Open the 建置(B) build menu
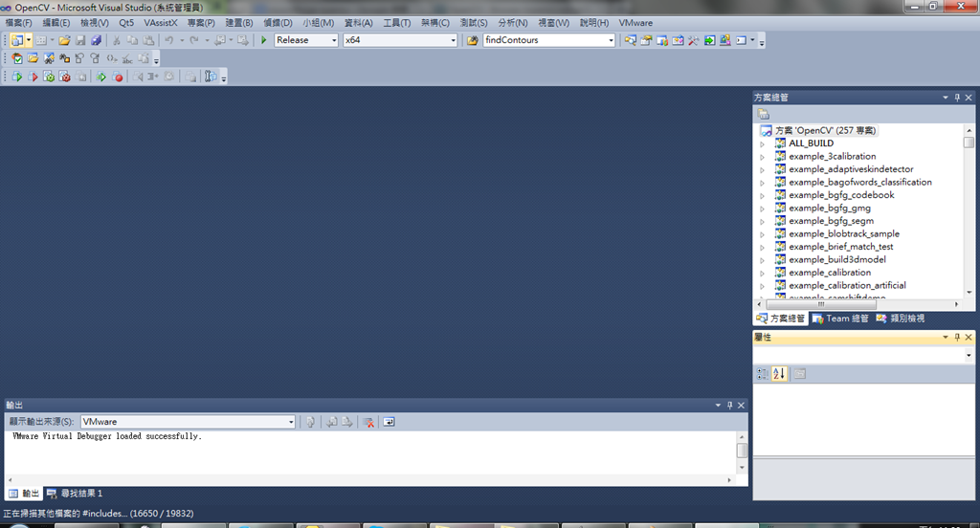The height and width of the screenshot is (528, 980). [238, 23]
